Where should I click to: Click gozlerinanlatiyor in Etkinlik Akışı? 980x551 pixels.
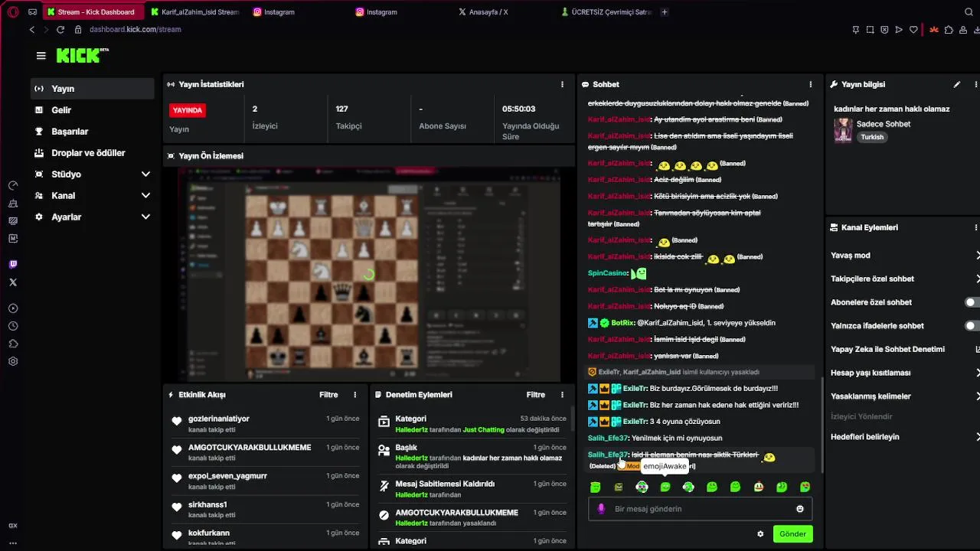(x=219, y=419)
